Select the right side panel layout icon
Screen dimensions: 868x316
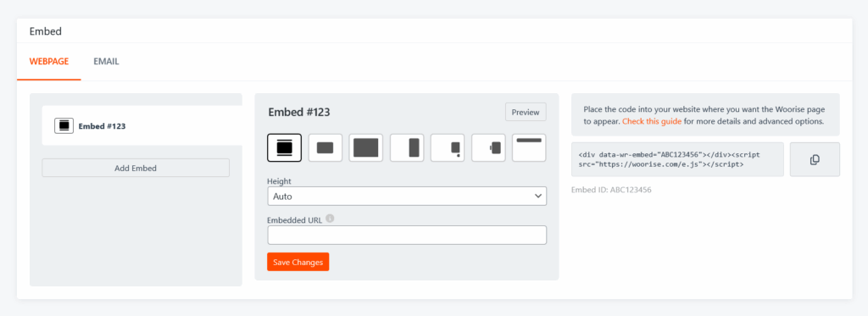407,147
